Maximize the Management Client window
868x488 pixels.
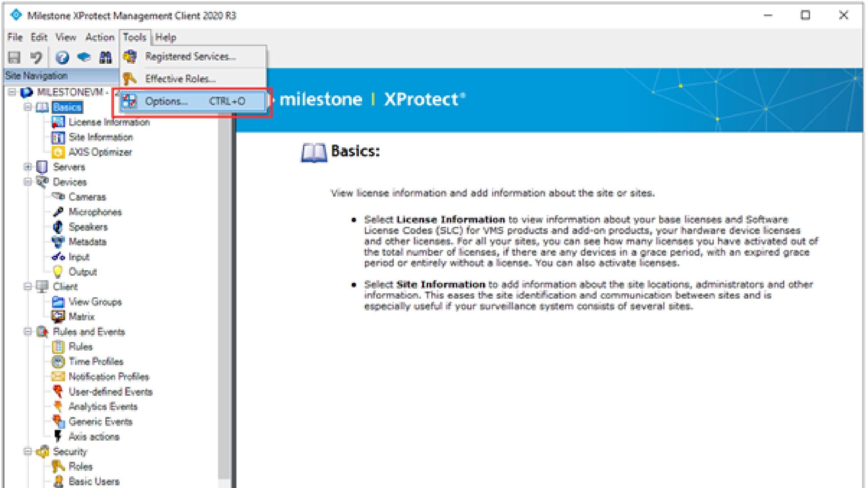tap(805, 15)
